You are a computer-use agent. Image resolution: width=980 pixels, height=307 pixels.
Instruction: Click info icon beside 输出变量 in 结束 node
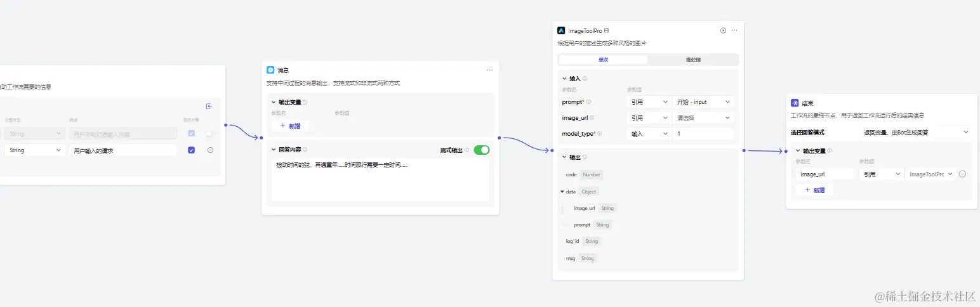829,151
